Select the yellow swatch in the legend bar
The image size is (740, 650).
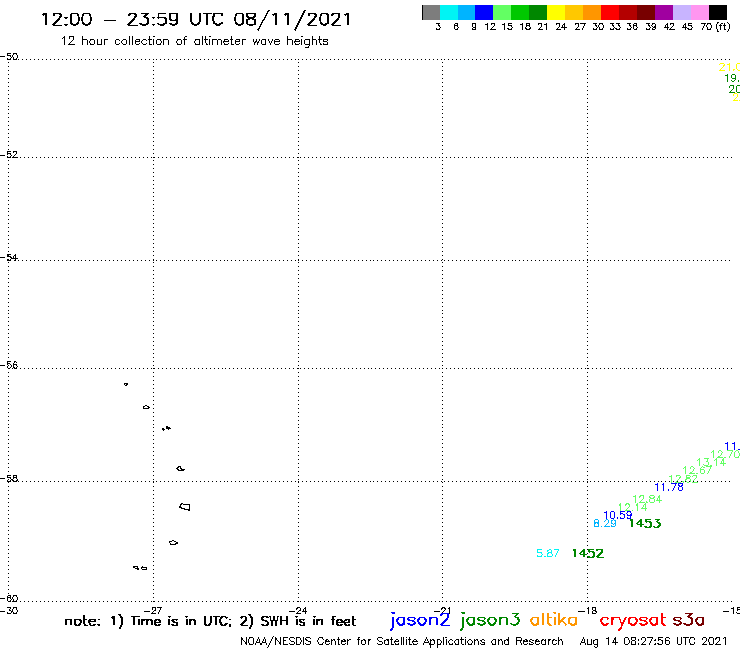tap(556, 12)
